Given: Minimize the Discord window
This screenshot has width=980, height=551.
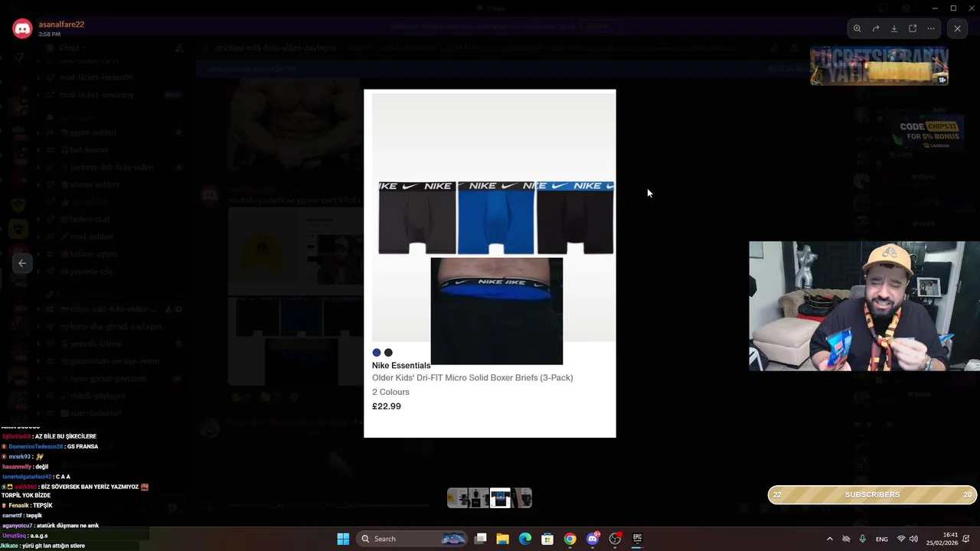Looking at the screenshot, I should 935,8.
